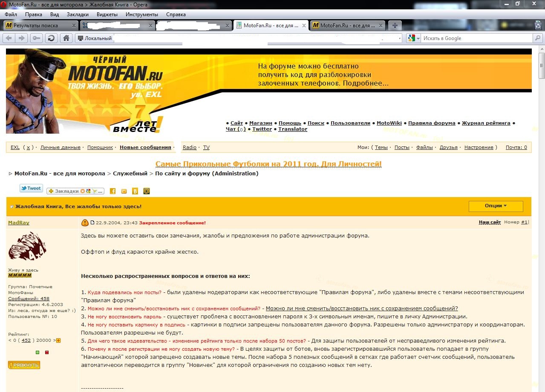Open the Файл menu

pos(11,14)
